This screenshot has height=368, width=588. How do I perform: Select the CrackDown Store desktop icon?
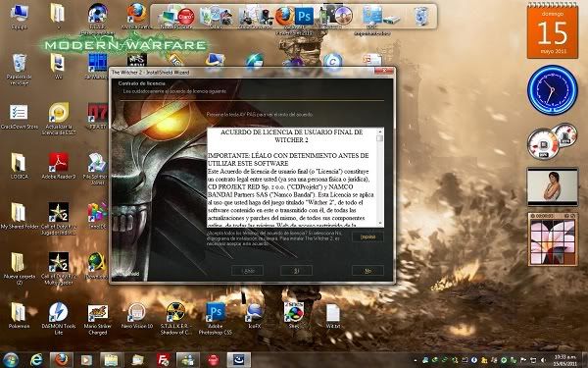[x=19, y=116]
